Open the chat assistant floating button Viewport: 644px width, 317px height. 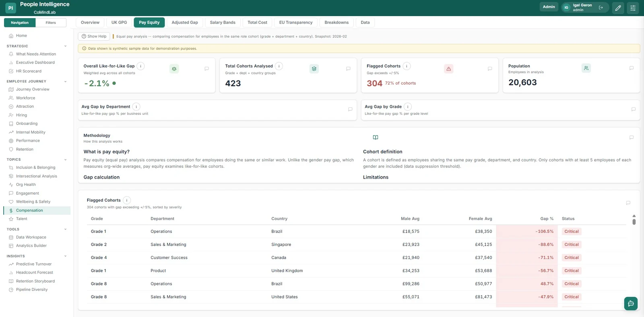pyautogui.click(x=631, y=303)
